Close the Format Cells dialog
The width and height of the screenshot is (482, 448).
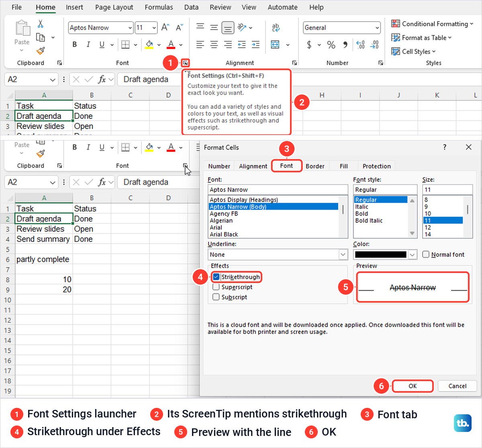pyautogui.click(x=468, y=147)
